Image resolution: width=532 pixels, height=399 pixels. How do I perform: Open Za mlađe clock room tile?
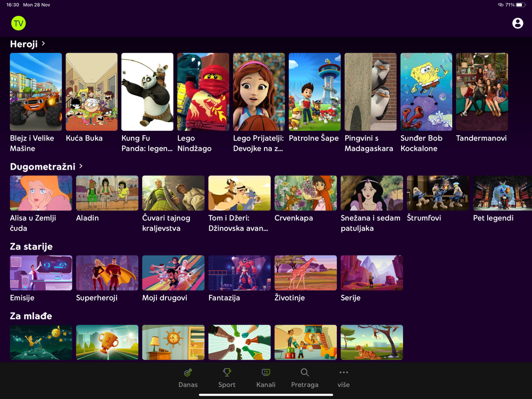coord(173,342)
